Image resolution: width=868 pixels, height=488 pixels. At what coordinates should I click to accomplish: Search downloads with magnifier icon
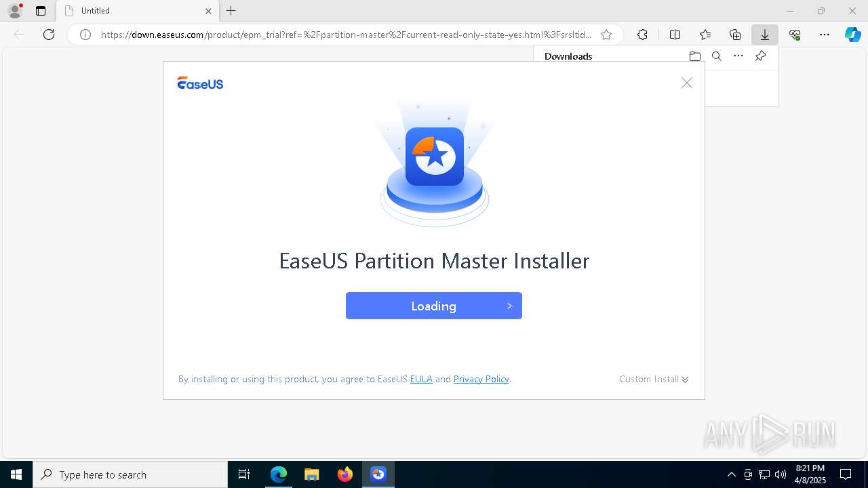(x=716, y=56)
